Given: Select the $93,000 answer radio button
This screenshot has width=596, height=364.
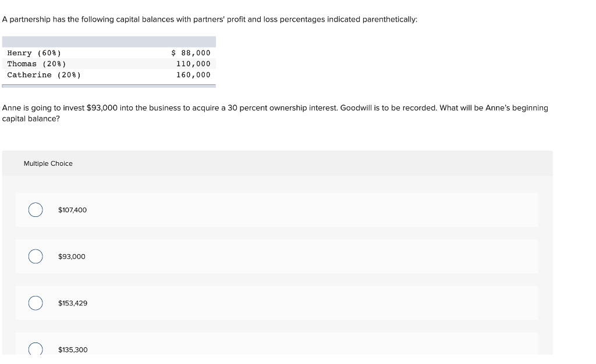Looking at the screenshot, I should coord(35,256).
